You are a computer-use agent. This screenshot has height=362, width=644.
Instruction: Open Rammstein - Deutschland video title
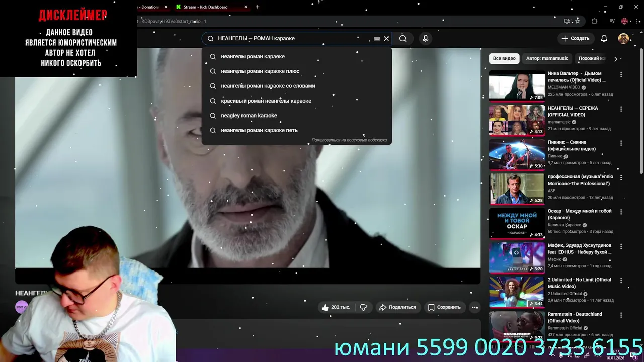pyautogui.click(x=575, y=317)
